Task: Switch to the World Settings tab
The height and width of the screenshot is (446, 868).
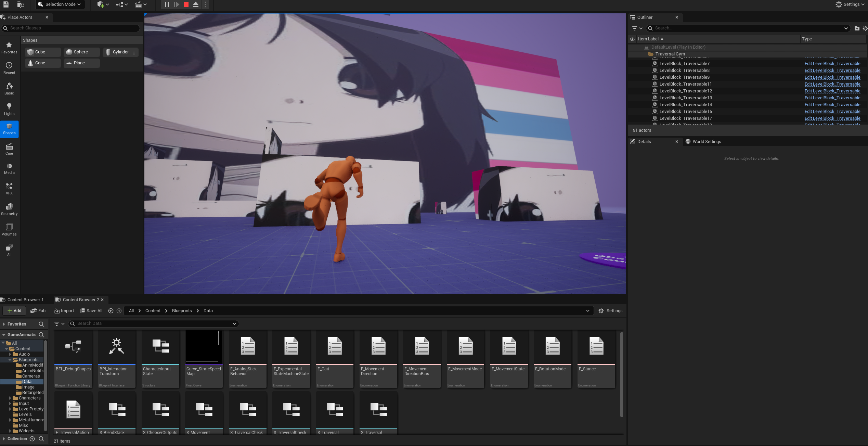Action: (x=703, y=142)
